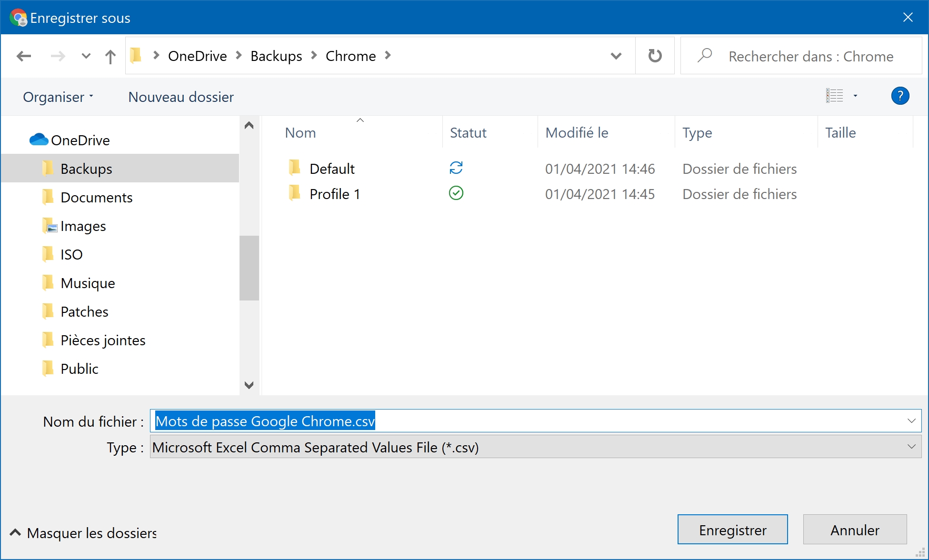Cancel the dialog with Annuler
The image size is (929, 560).
855,530
